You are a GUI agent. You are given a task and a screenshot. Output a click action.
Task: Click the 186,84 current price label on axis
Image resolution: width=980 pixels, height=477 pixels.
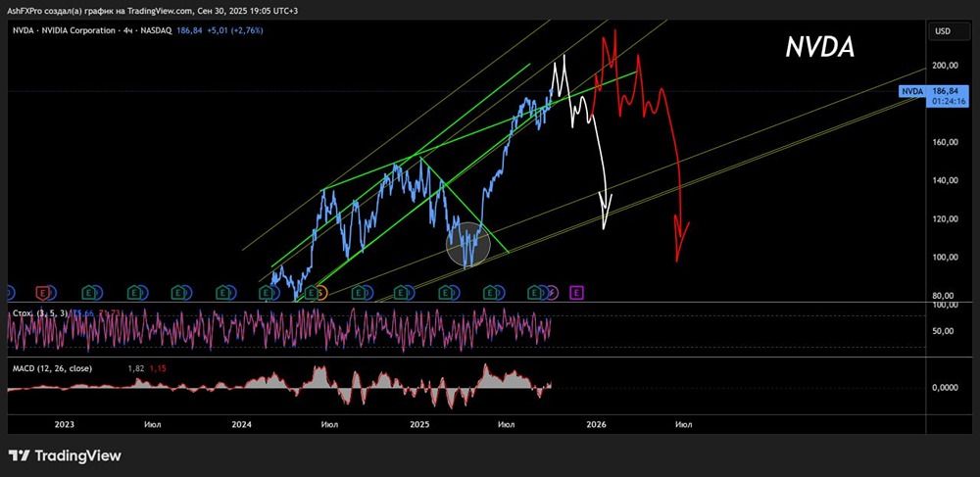(x=948, y=92)
